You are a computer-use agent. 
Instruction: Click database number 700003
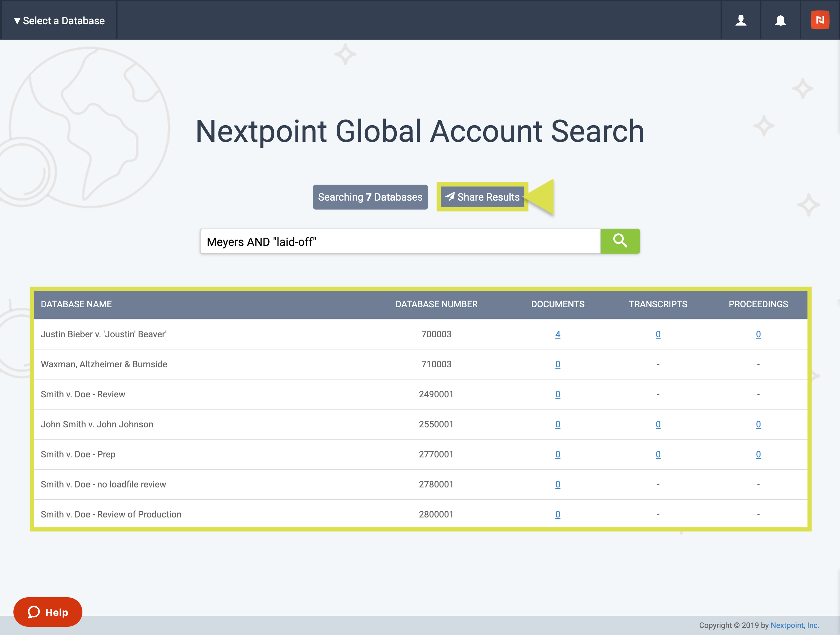coord(436,334)
